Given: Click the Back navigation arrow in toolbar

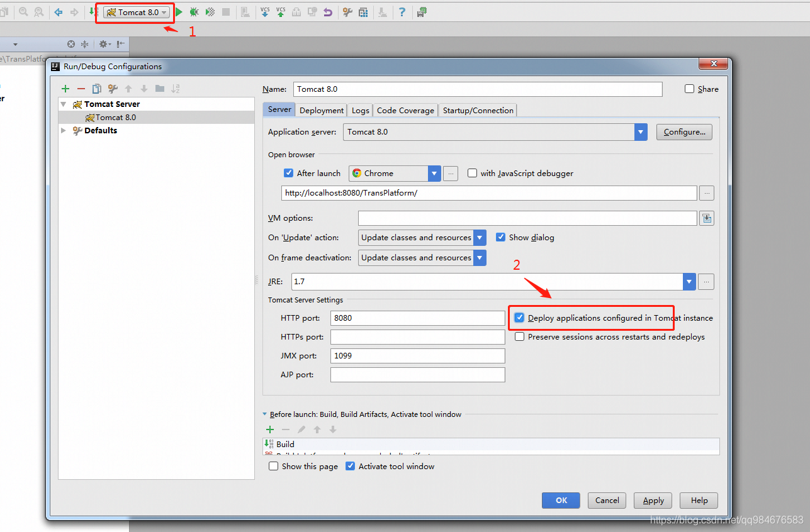Looking at the screenshot, I should click(59, 12).
